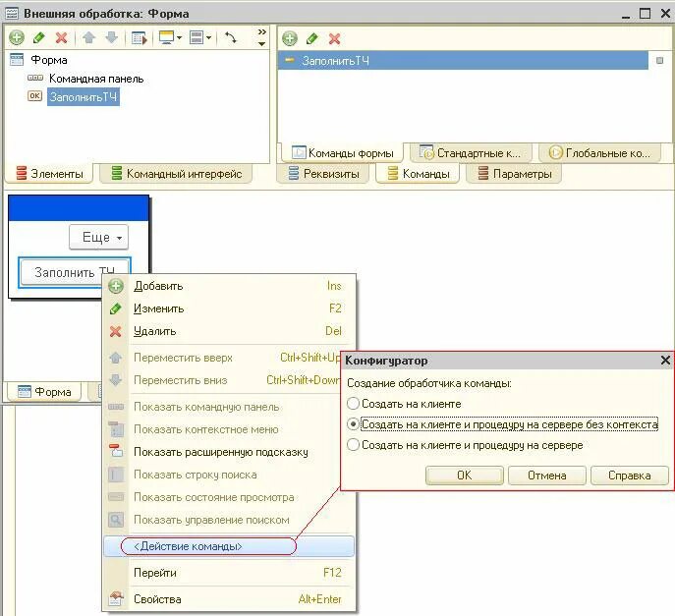Click Справка in the Конфигуратор dialog
The image size is (675, 616).
tap(630, 476)
